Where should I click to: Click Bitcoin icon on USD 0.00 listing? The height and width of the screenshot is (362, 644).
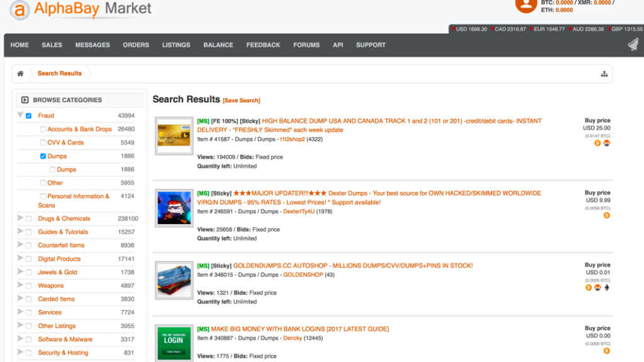pos(607,351)
